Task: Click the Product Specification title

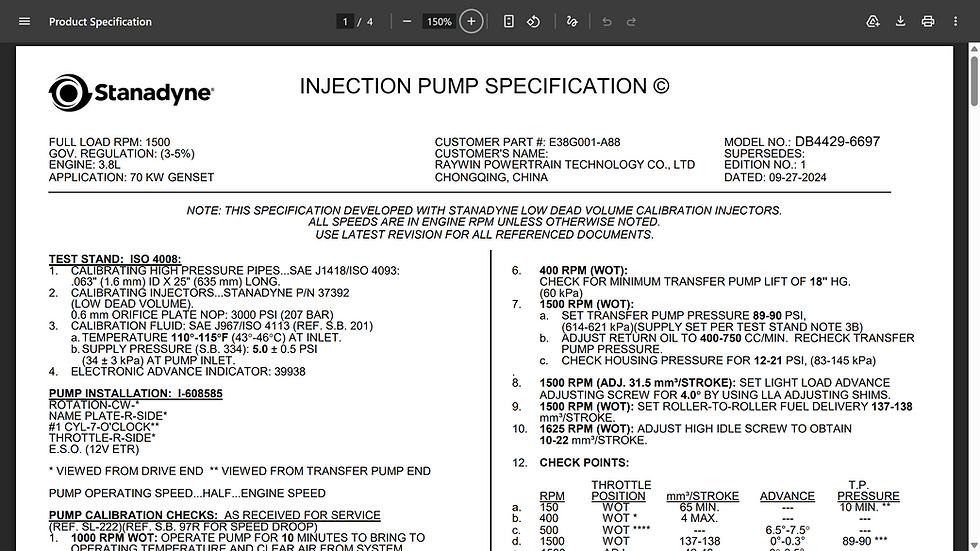Action: tap(100, 22)
